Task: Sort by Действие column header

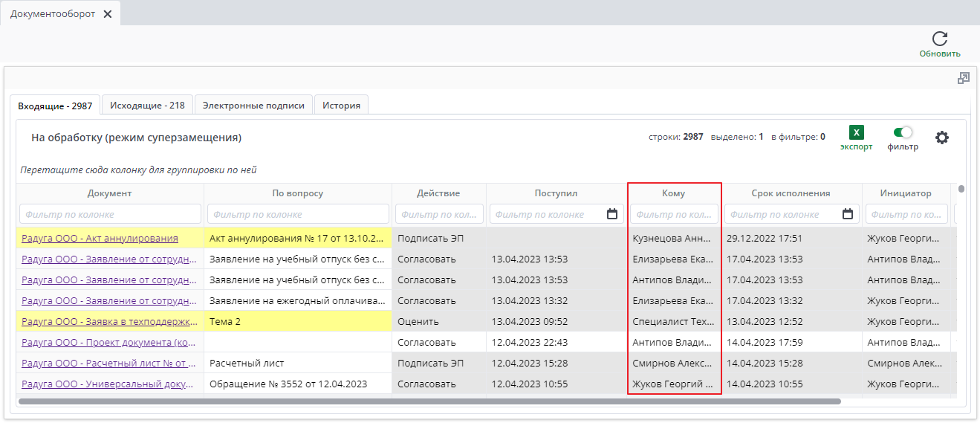Action: point(438,193)
